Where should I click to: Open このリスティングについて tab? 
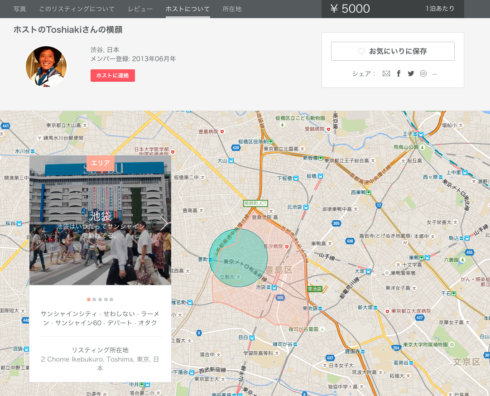point(77,9)
